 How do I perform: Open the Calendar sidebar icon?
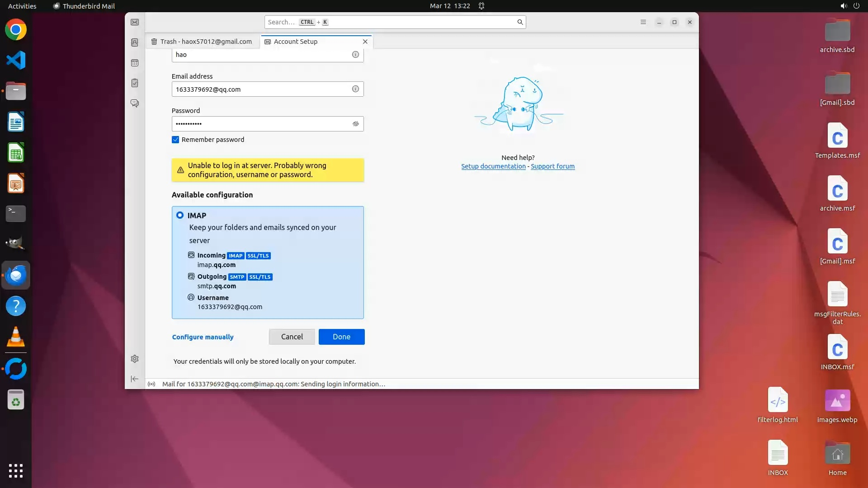click(135, 63)
